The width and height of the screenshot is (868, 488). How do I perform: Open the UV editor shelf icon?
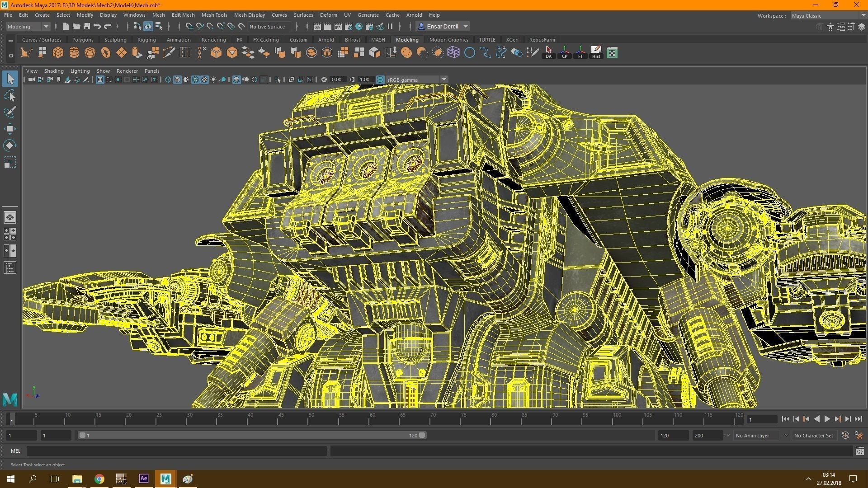tap(612, 53)
